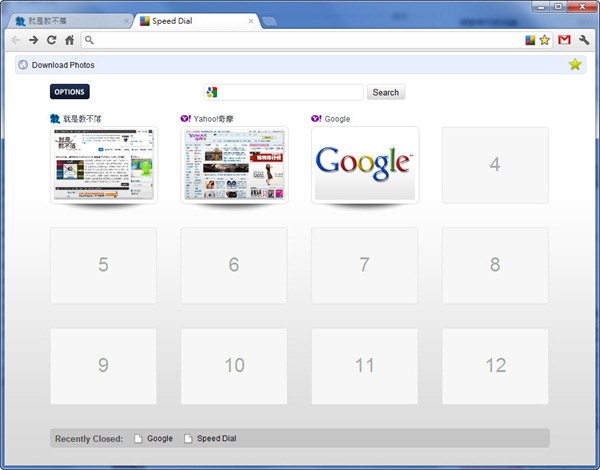This screenshot has height=470, width=600.
Task: Maximize the browser window
Action: click(x=558, y=7)
